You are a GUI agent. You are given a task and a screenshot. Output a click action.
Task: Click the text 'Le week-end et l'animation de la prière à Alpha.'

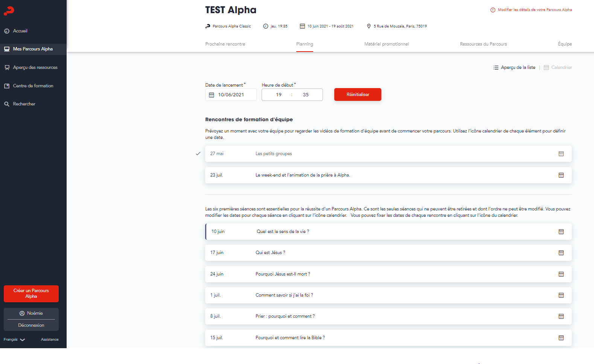pos(303,175)
